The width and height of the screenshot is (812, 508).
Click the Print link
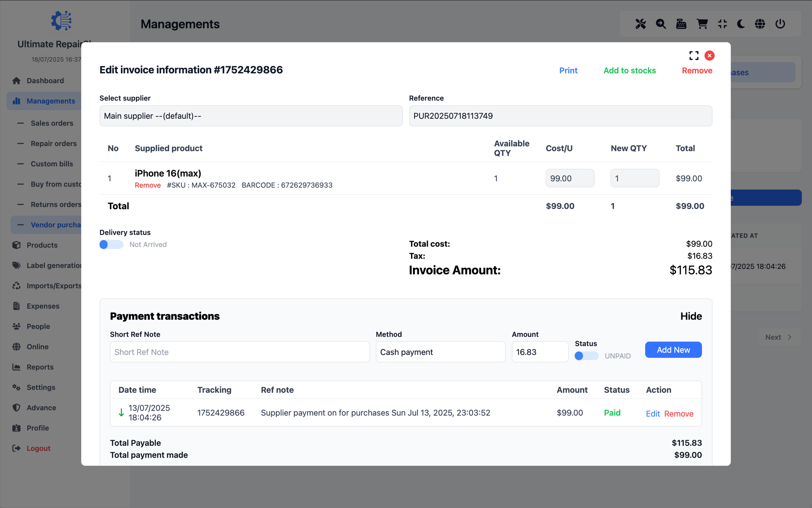pyautogui.click(x=568, y=70)
